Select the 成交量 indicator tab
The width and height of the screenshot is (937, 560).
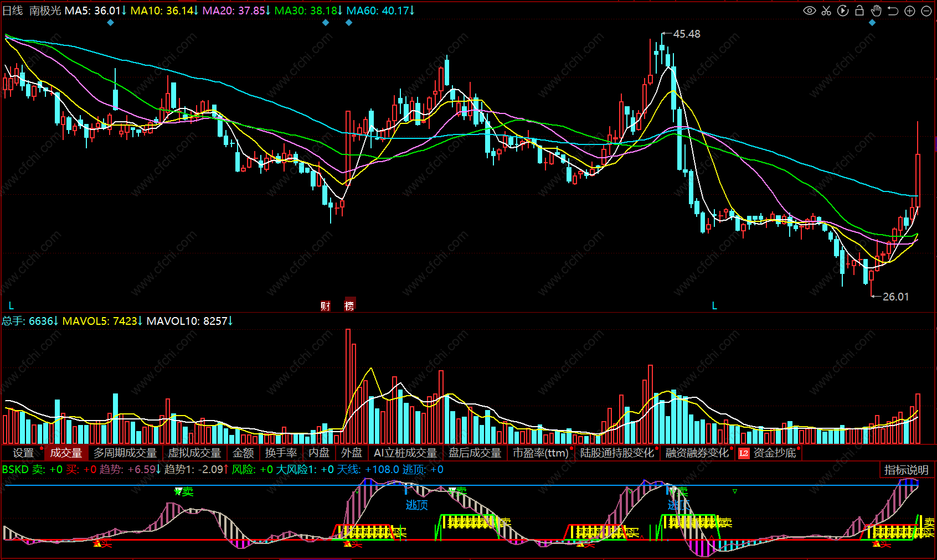point(66,453)
